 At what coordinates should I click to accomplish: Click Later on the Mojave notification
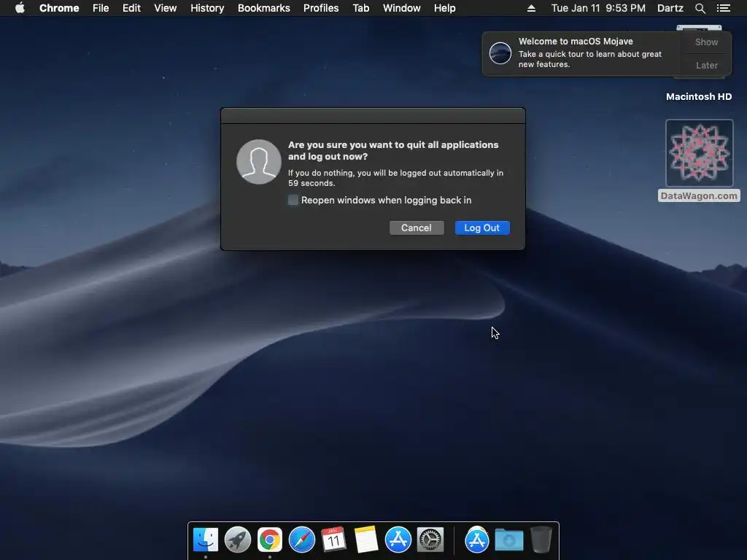(x=706, y=65)
